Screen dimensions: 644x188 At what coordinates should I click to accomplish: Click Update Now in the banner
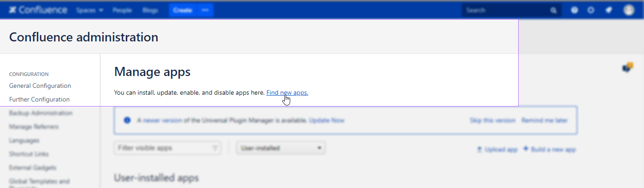click(x=327, y=121)
